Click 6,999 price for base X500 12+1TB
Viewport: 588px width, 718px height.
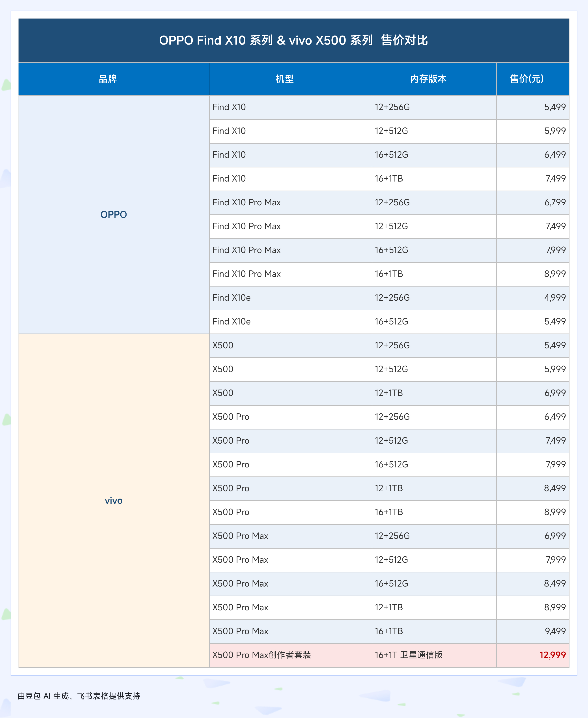[x=532, y=393]
